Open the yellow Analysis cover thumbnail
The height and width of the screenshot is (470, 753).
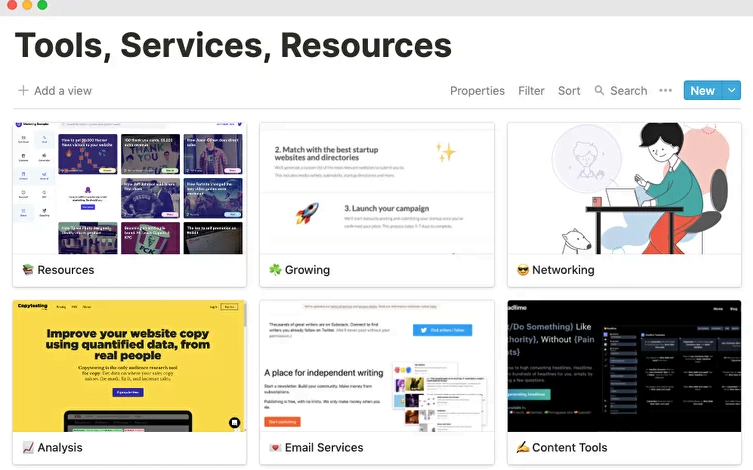coord(129,365)
